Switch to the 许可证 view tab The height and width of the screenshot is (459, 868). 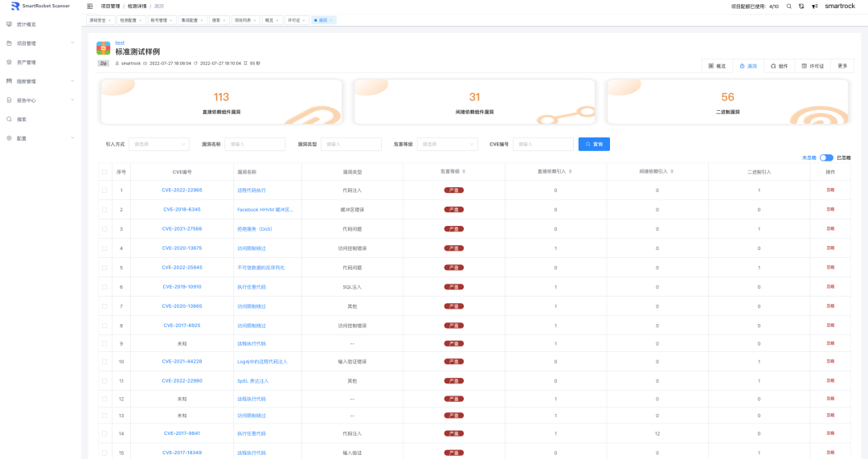(813, 66)
